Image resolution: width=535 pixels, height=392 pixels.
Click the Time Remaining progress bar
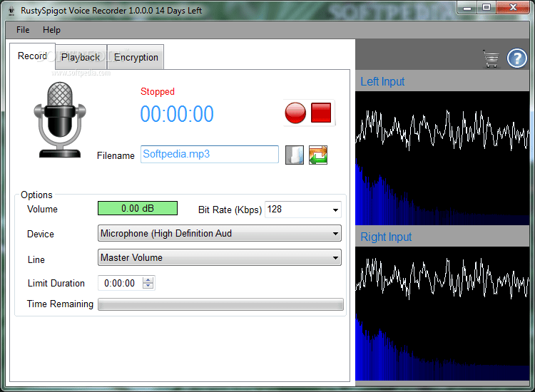(220, 304)
